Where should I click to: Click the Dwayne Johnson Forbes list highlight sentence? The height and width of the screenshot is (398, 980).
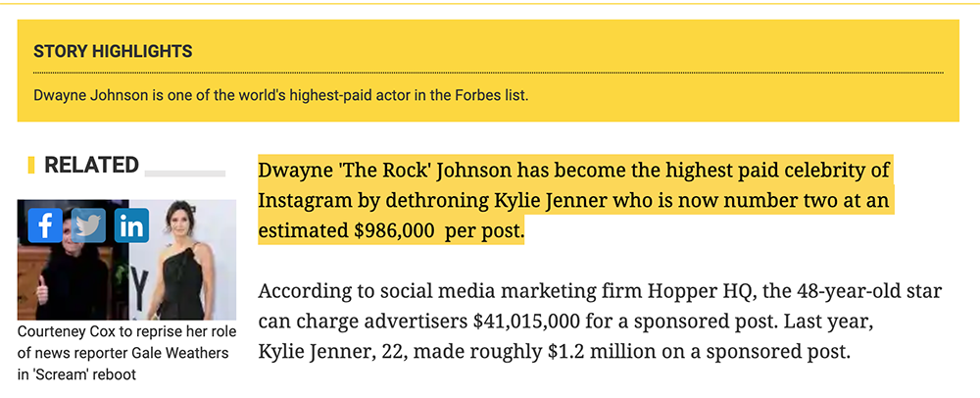click(280, 97)
